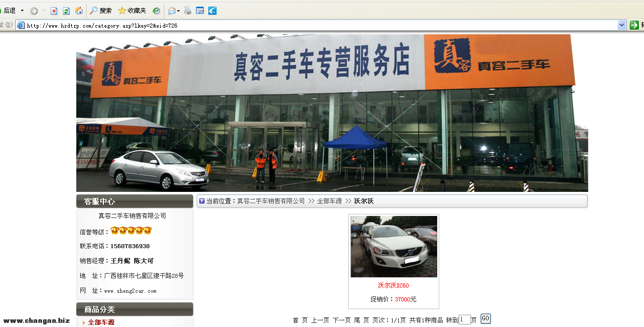Click the promo price 37000元
Screen dimensions: 644x327
click(405, 299)
